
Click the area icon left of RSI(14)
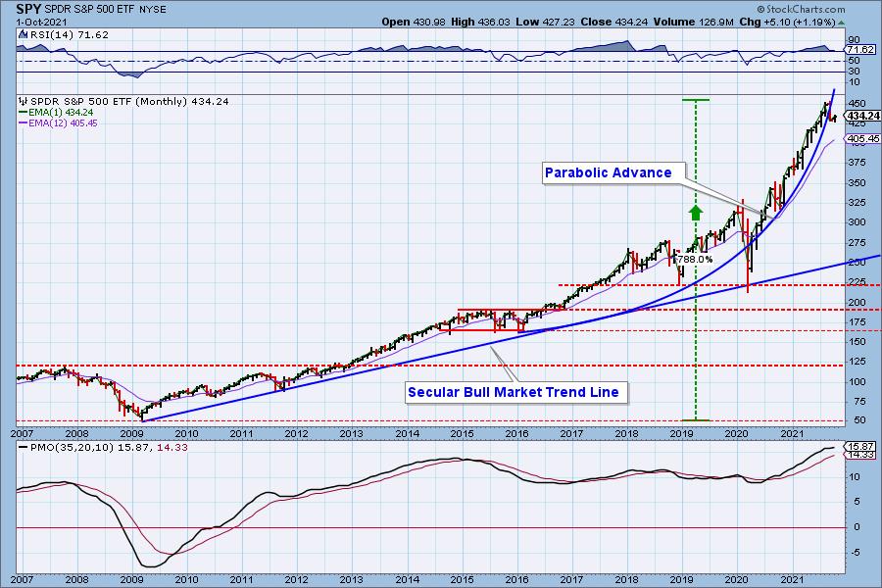24,35
